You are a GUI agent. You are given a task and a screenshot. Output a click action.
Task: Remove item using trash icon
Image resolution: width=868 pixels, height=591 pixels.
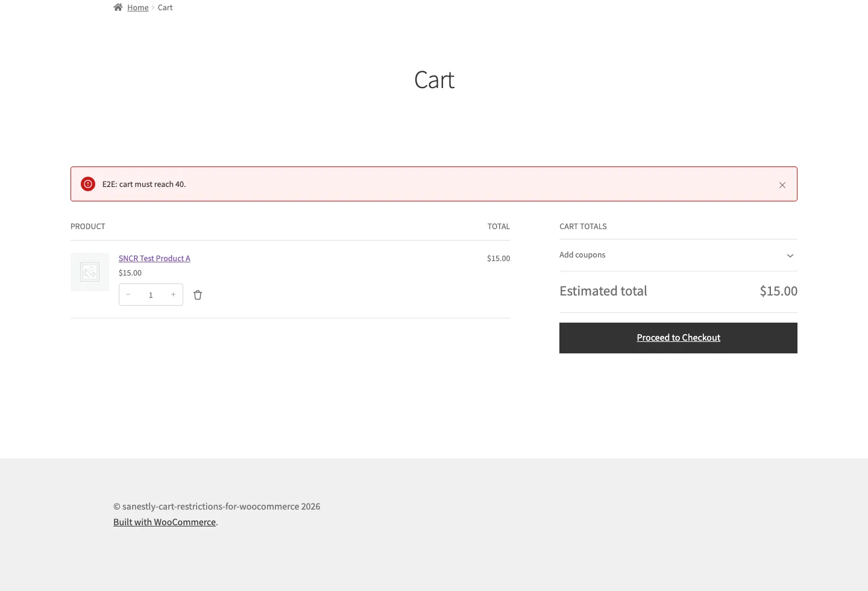click(x=198, y=295)
